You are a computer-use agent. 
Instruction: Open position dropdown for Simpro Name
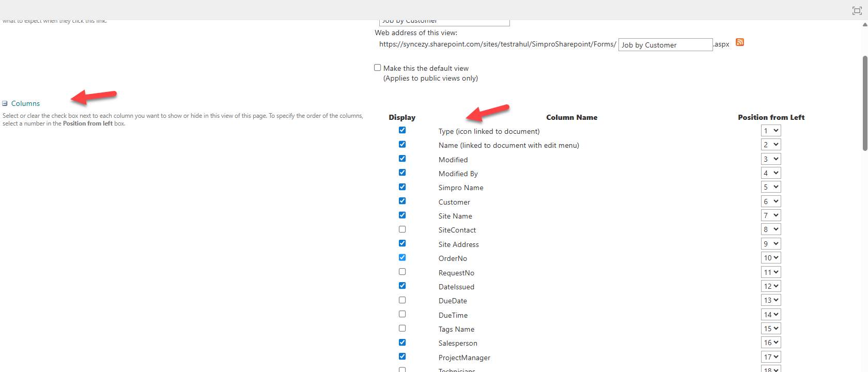click(x=770, y=187)
